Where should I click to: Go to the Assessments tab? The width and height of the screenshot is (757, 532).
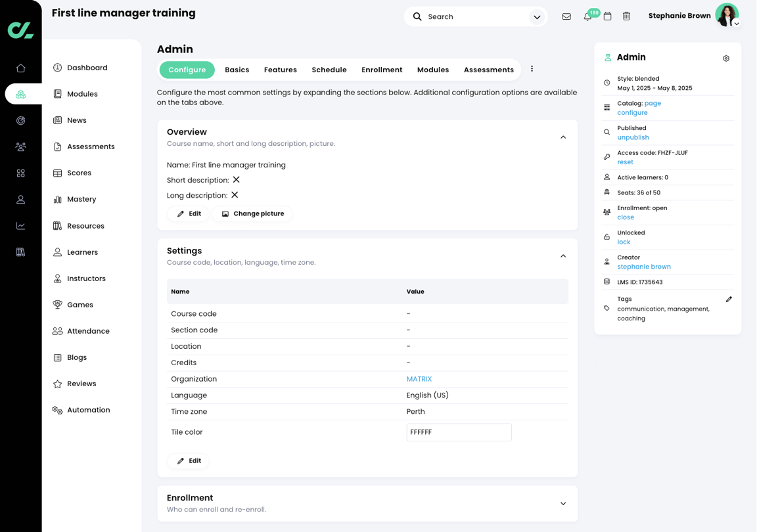[x=489, y=70]
